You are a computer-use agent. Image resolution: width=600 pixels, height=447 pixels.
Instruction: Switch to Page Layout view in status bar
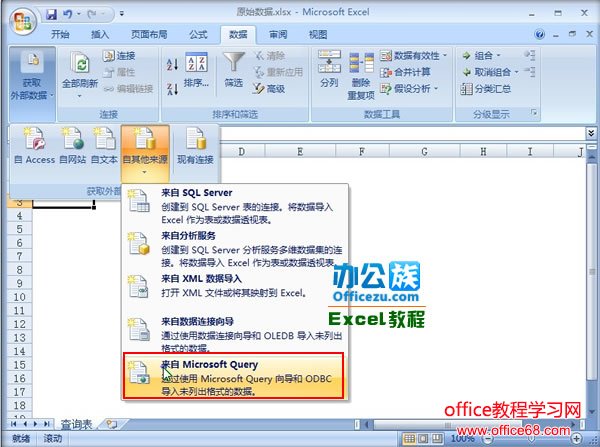tap(423, 438)
